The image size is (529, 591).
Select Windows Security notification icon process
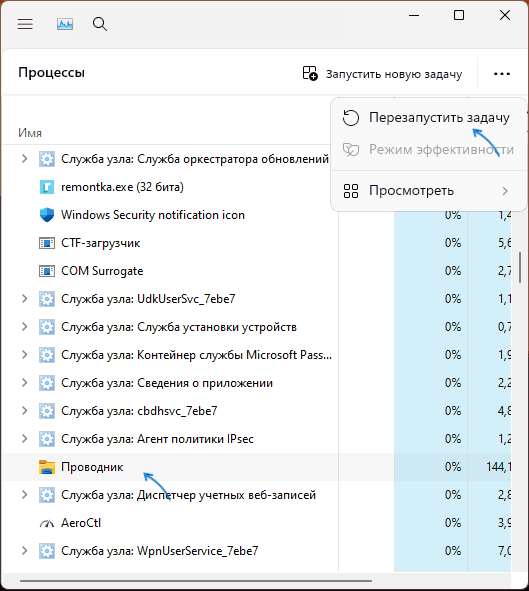click(x=153, y=215)
